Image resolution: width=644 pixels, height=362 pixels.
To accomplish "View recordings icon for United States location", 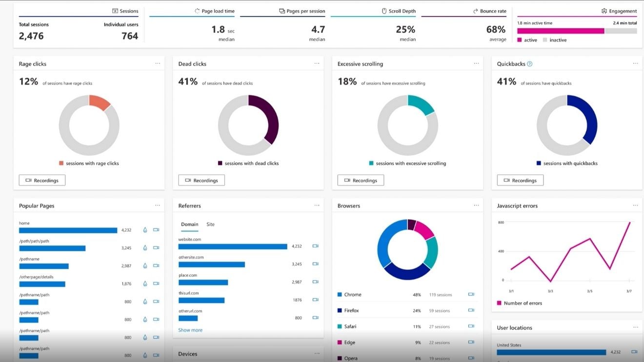I will (634, 352).
